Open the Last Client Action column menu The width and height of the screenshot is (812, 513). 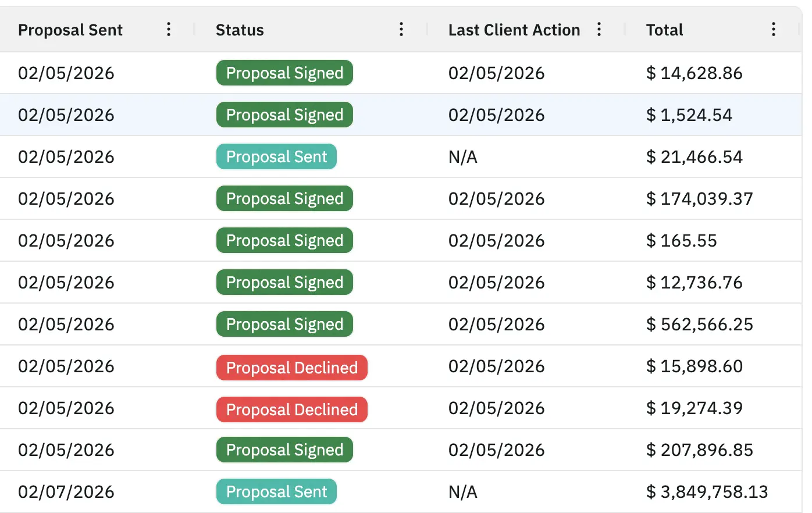(599, 29)
